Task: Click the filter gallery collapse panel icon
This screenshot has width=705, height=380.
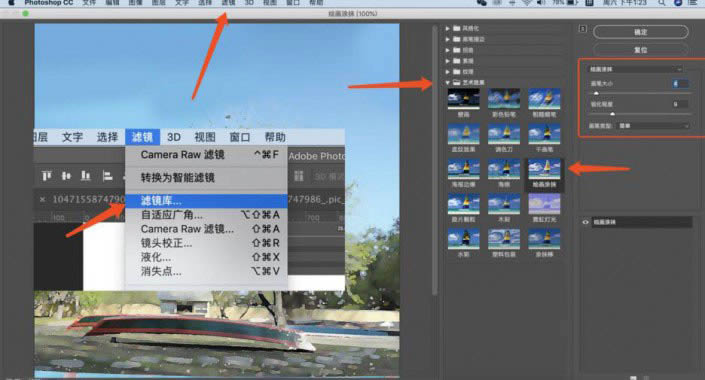Action: click(583, 29)
